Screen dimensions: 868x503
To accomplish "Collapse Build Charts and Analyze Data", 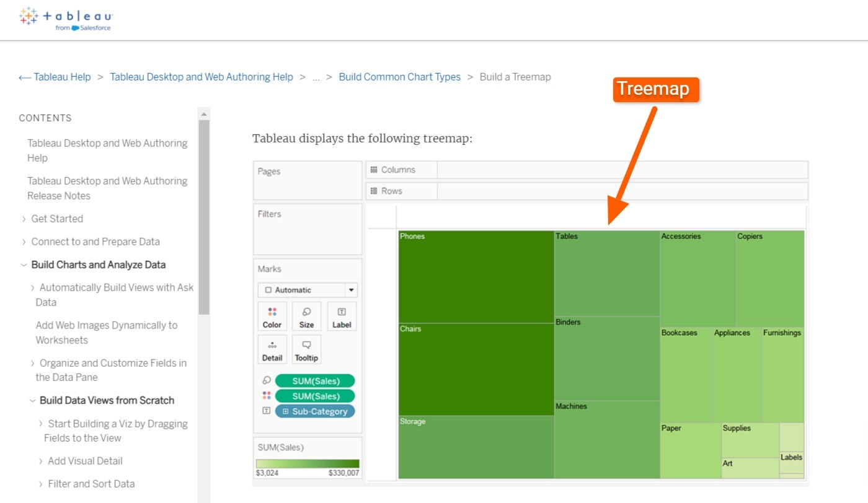I will click(24, 265).
